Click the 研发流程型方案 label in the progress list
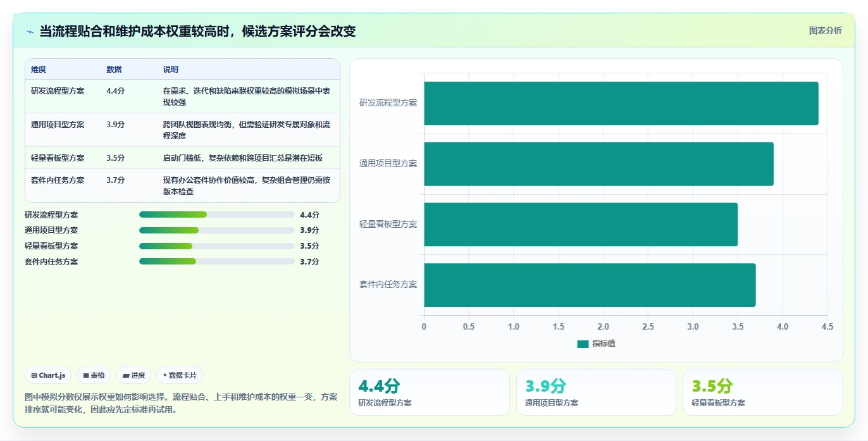This screenshot has height=441, width=868. [x=51, y=215]
